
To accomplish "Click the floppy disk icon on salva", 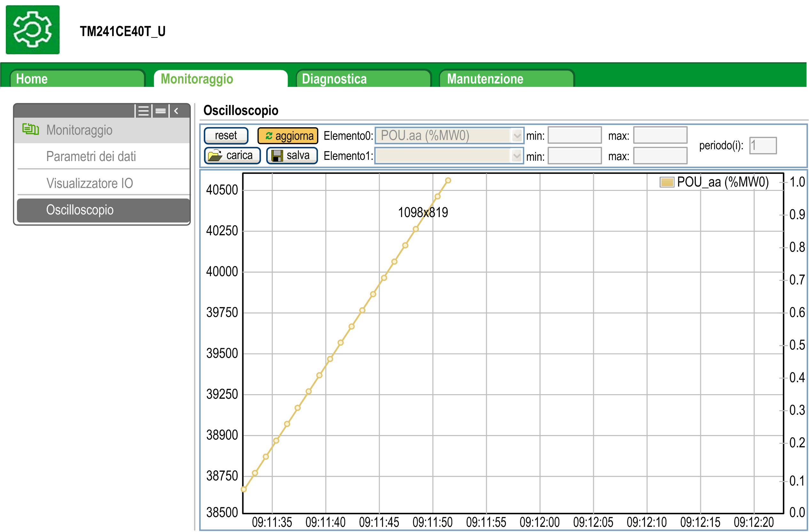I will tap(277, 155).
